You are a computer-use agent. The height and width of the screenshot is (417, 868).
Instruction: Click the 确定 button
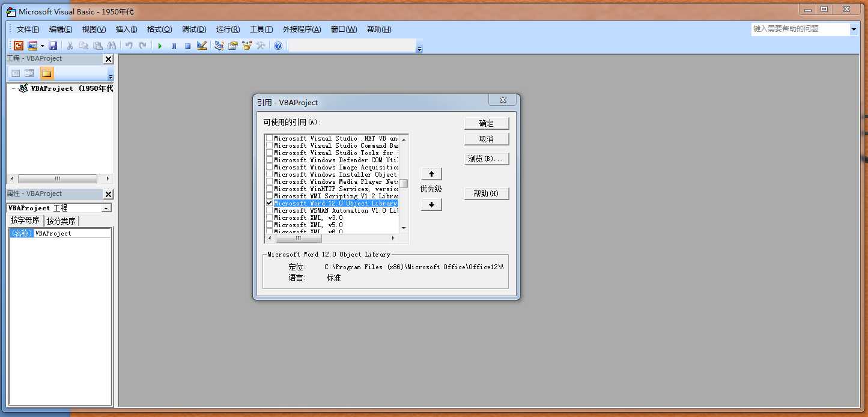click(x=487, y=123)
